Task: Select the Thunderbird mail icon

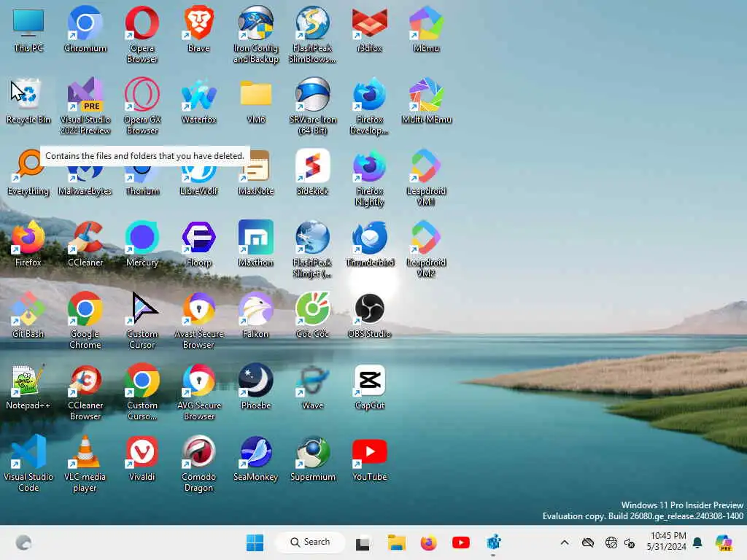Action: [x=369, y=244]
